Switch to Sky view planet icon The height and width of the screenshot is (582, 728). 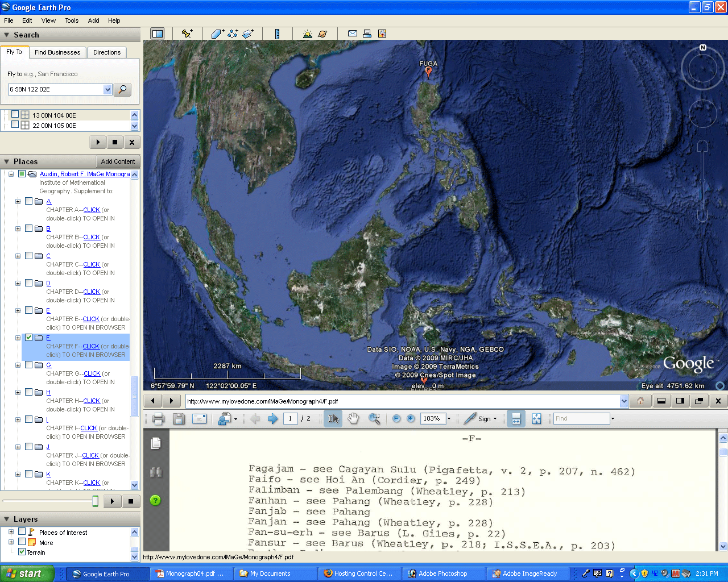(322, 34)
